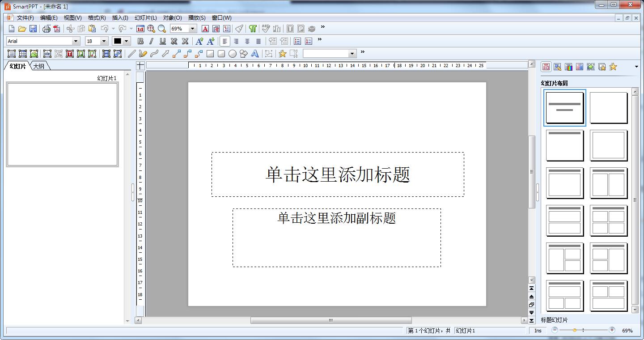This screenshot has width=644, height=340.
Task: Select the slide 幻灯片1 thumbnail
Action: point(62,124)
